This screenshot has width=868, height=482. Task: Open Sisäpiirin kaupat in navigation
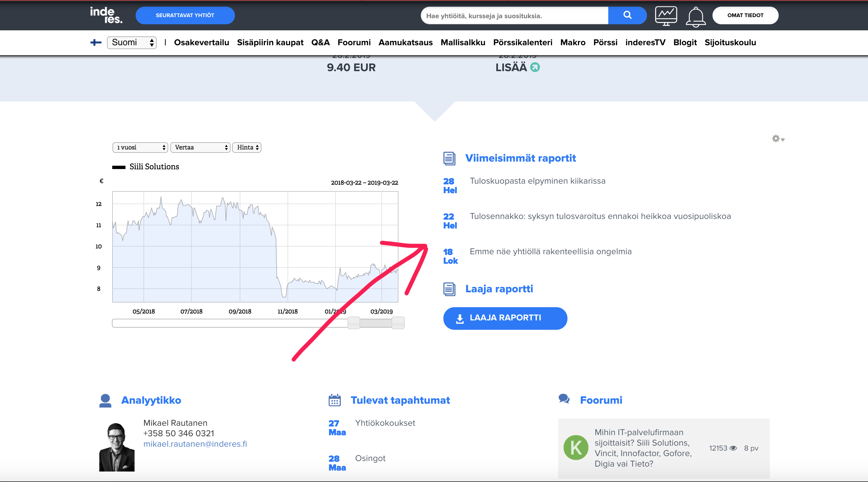270,42
